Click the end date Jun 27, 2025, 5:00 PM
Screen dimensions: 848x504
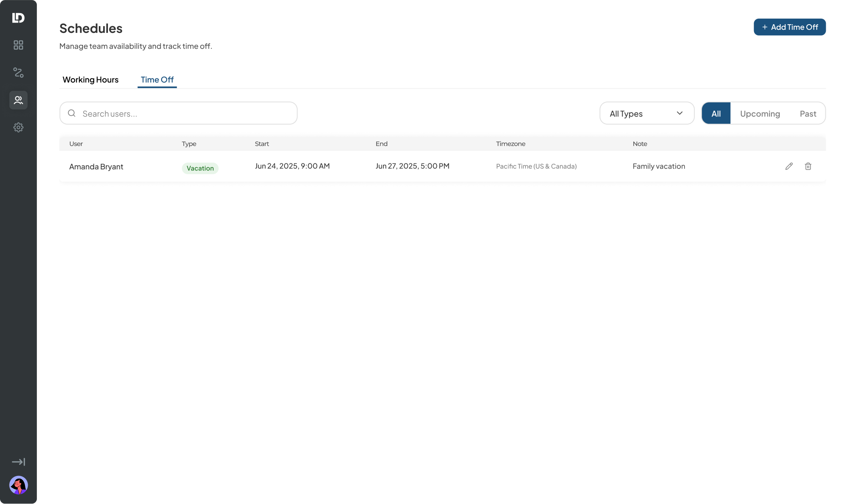(x=412, y=166)
